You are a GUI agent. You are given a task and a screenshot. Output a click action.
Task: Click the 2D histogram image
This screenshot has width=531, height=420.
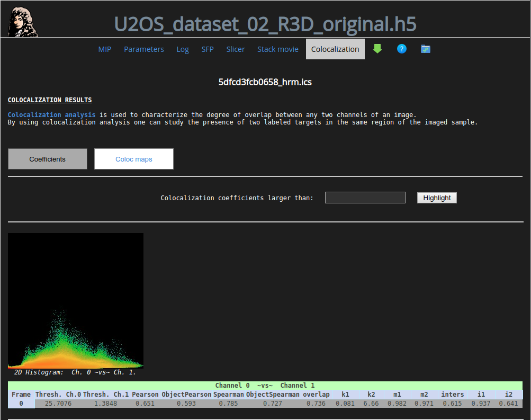[76, 300]
